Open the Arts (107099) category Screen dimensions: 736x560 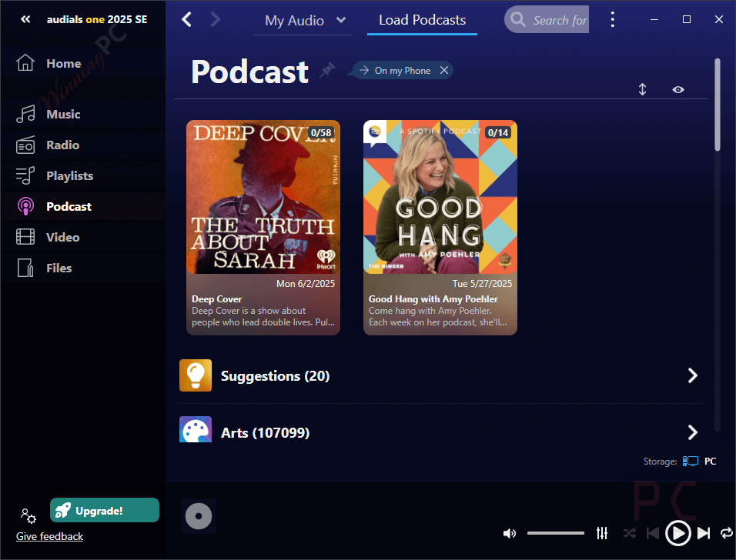tap(441, 431)
